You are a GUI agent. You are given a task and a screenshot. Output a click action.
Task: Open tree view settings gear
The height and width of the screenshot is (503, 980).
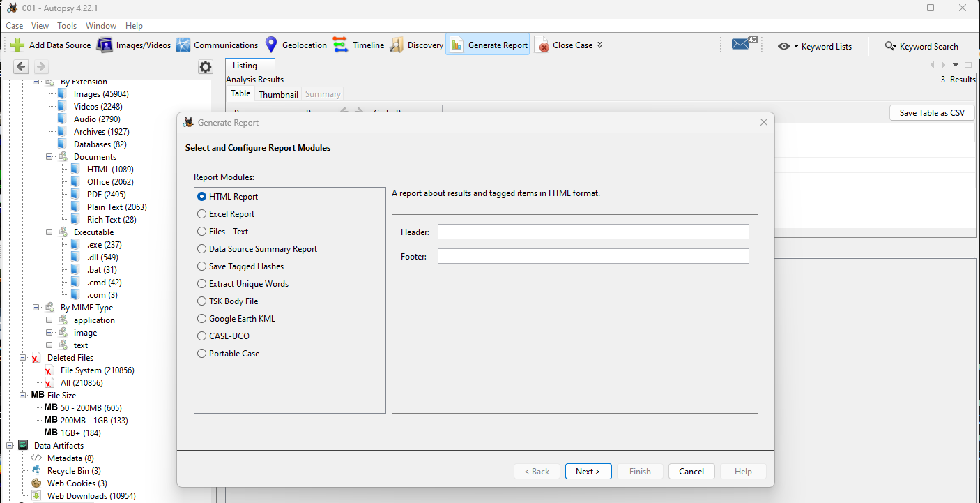205,67
